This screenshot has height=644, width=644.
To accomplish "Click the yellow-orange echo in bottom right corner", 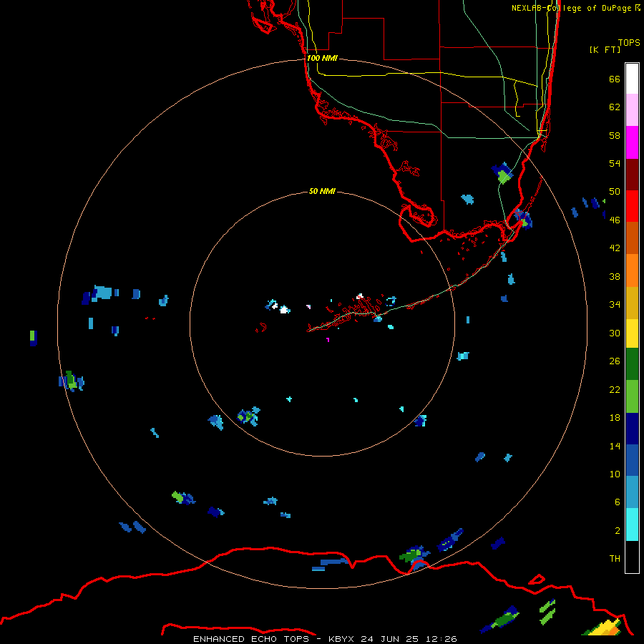I will (604, 628).
